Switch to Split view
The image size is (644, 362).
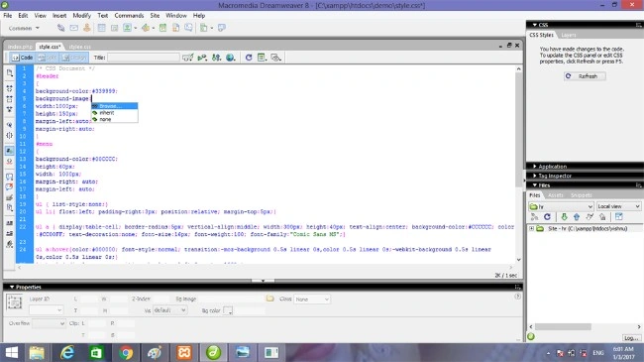48,58
